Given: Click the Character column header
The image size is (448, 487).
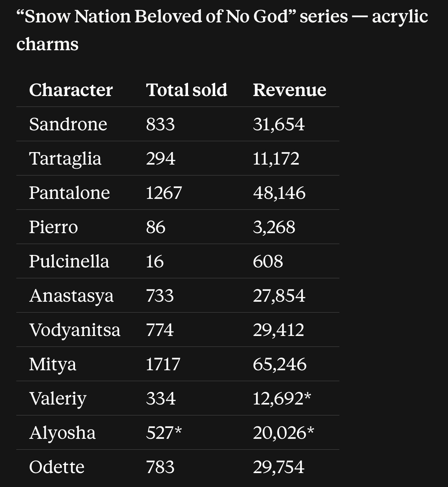Looking at the screenshot, I should pyautogui.click(x=71, y=90).
